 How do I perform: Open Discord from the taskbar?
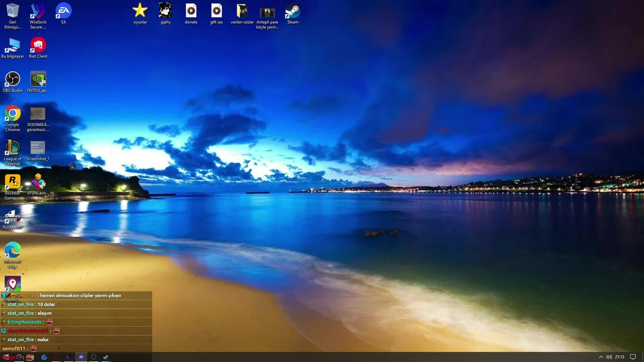point(81,357)
